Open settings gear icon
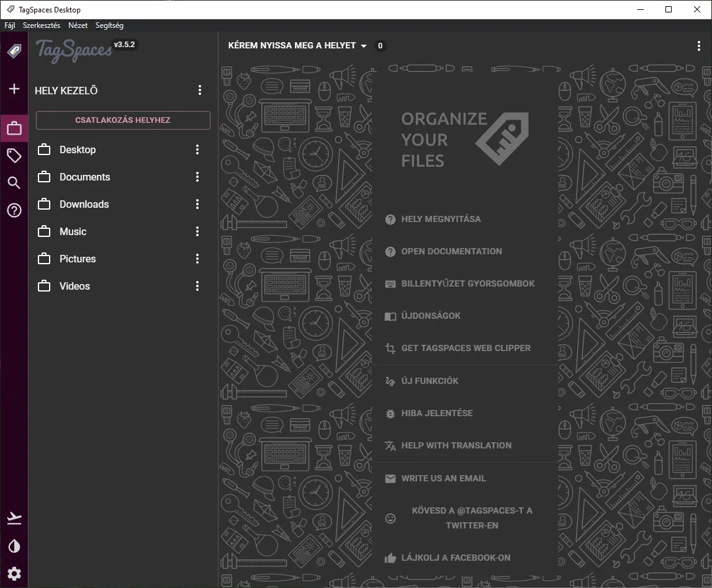Screen dimensions: 712x588 point(14,574)
